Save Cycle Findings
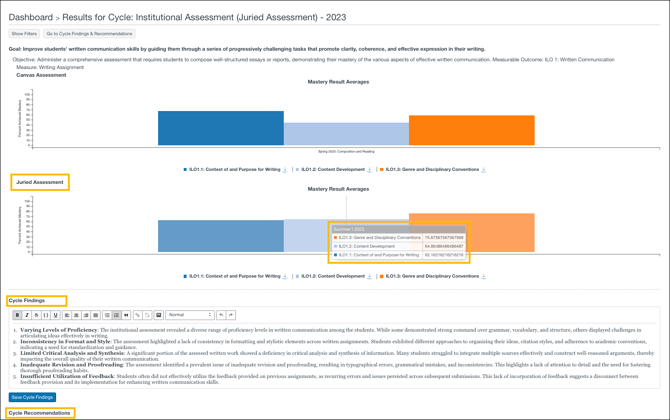Image resolution: width=670 pixels, height=420 pixels. point(32,397)
